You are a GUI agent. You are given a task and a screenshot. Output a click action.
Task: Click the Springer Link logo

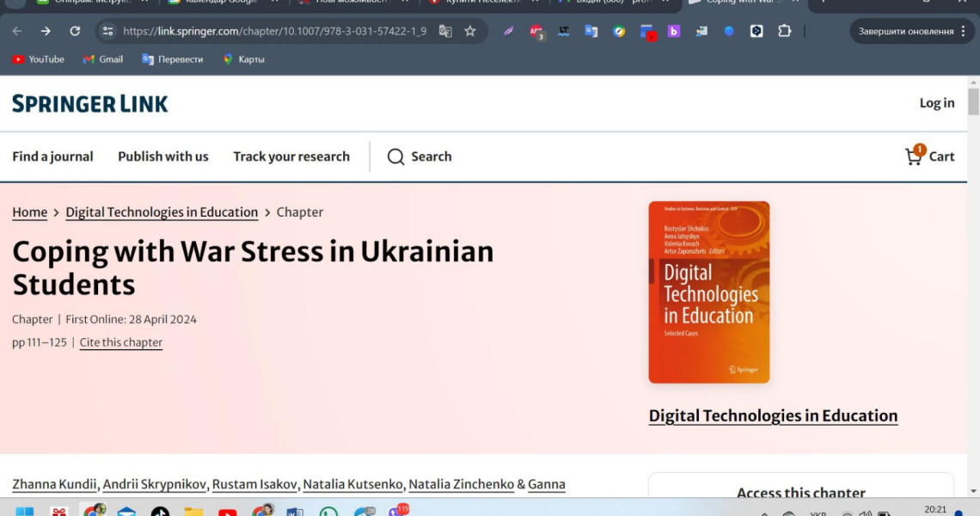pyautogui.click(x=90, y=104)
